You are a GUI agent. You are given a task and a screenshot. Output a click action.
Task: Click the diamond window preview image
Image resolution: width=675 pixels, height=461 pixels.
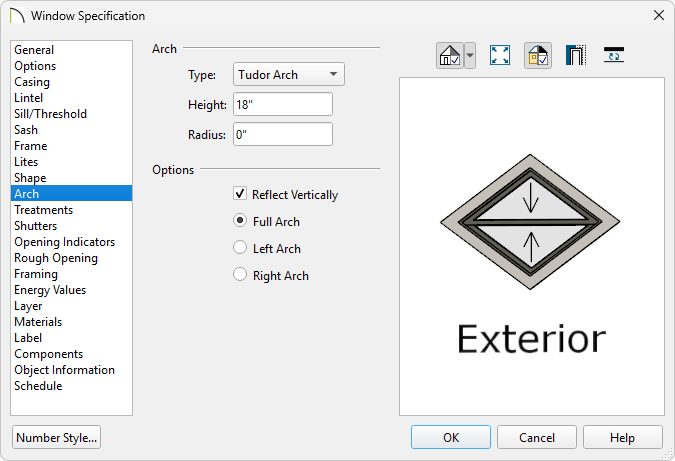[x=530, y=222]
